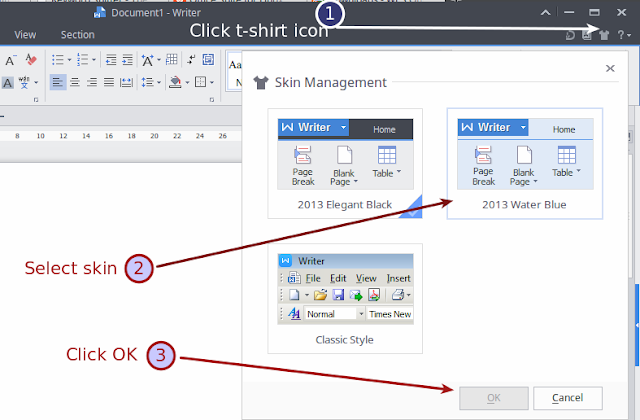The image size is (640, 420).
Task: Expand the Asian Layout dropdown arrow
Action: [159, 60]
